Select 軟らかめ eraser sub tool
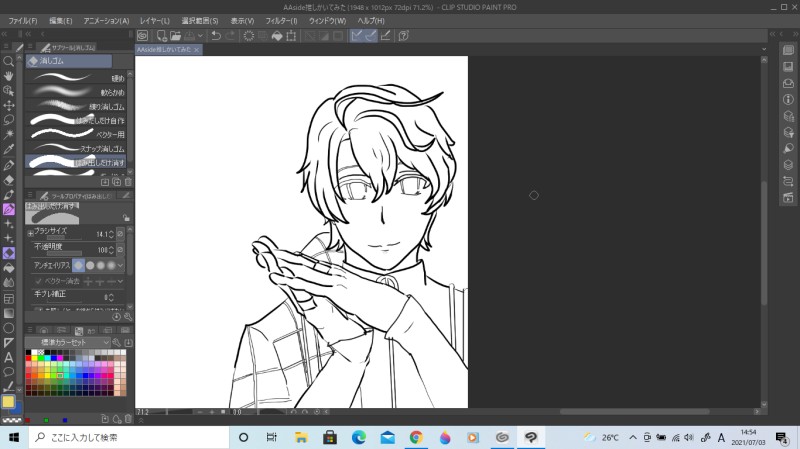 coord(76,92)
